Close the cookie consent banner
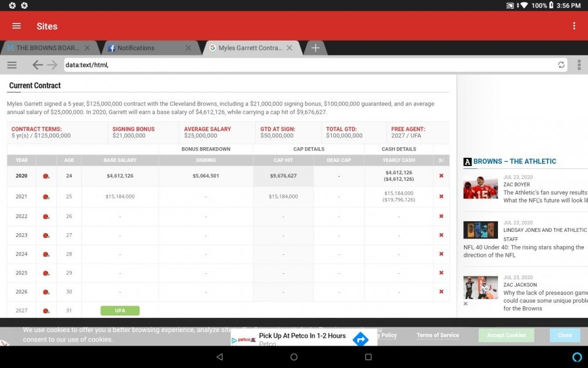Viewport: 588px width, 368px height. (564, 336)
